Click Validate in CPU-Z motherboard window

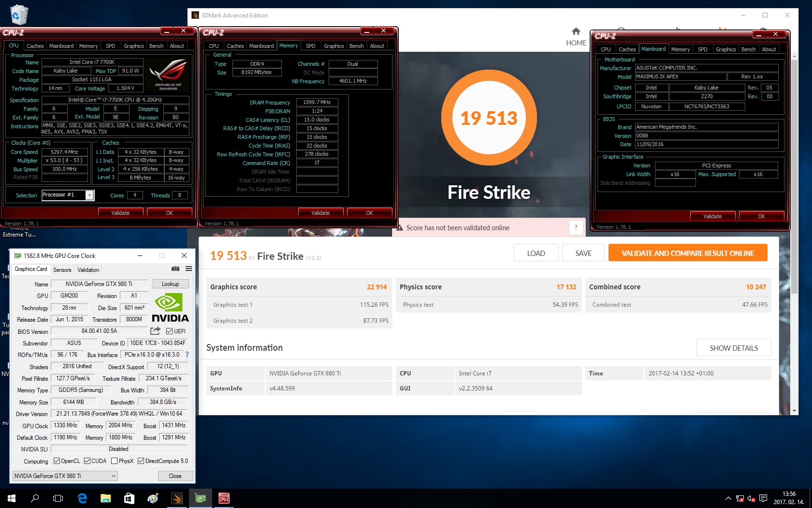(713, 216)
